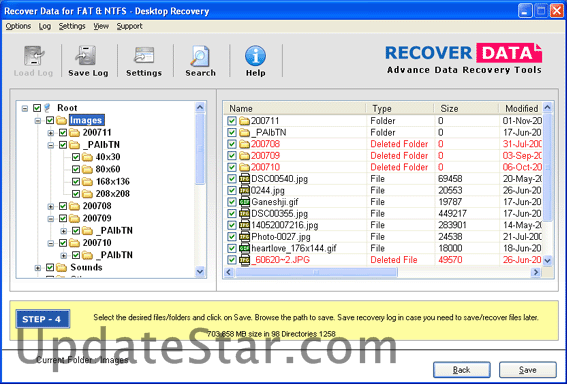
Task: Click the 200711 folder icon in file list
Action: pos(245,121)
